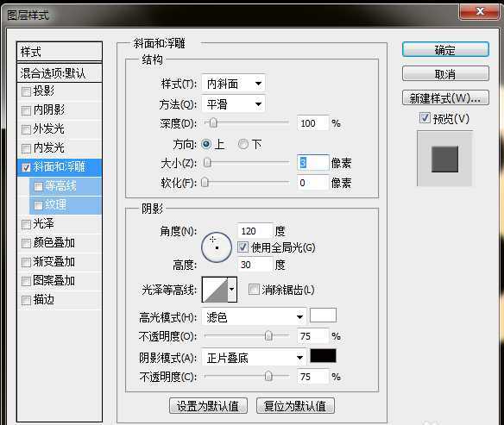Select the 等高线 list entry label
This screenshot has width=504, height=425.
(60, 186)
